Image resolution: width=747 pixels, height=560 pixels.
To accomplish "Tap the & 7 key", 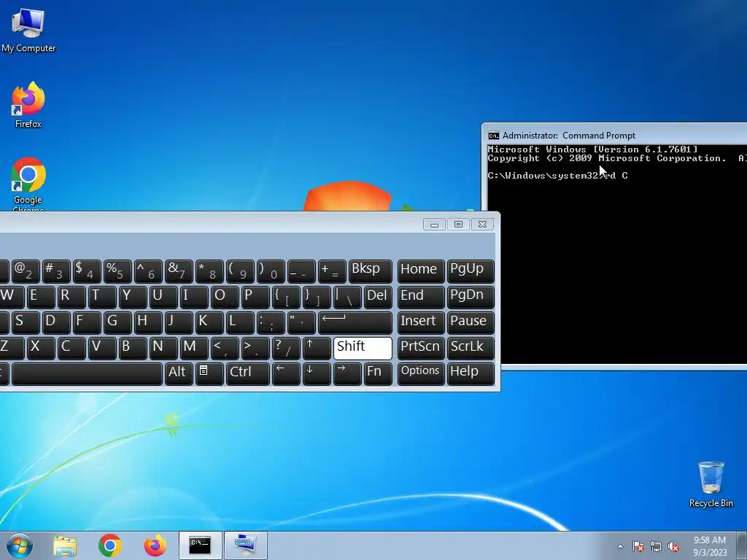I will (179, 271).
